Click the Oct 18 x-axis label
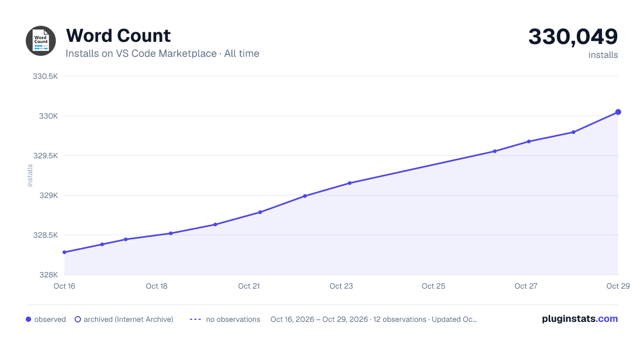644x338 pixels. point(157,286)
